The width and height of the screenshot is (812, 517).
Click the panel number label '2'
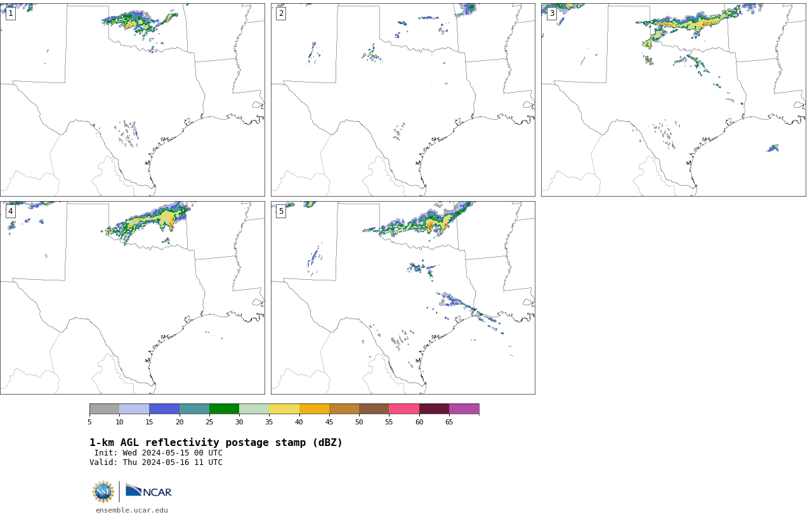click(x=281, y=13)
